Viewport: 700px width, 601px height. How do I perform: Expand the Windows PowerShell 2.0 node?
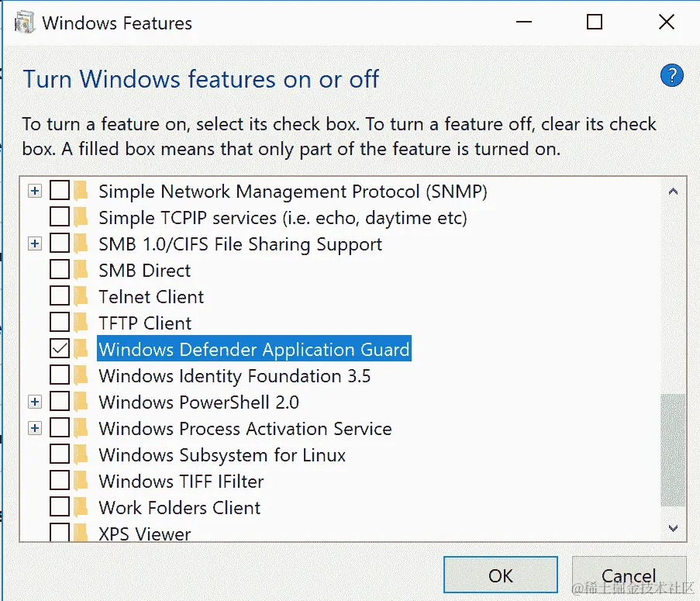tap(34, 402)
